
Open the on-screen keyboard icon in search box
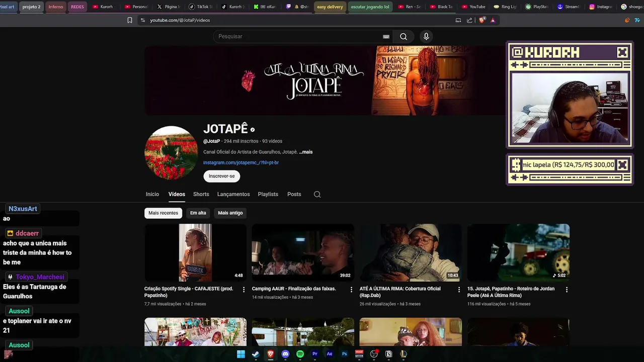tap(386, 36)
